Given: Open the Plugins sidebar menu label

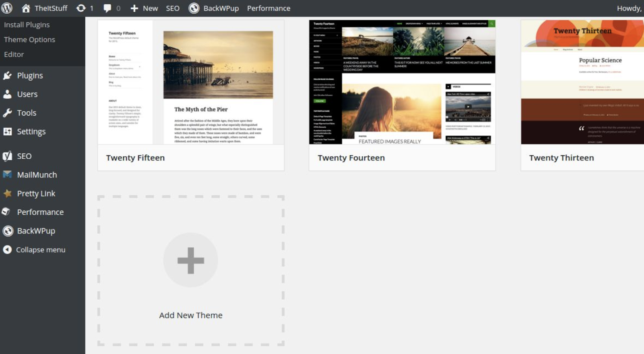Looking at the screenshot, I should [x=30, y=75].
